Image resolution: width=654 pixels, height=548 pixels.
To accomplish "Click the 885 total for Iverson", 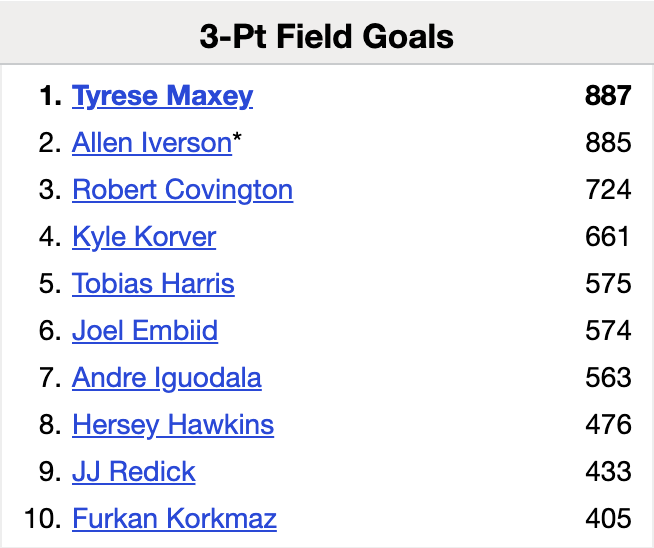I will [x=608, y=143].
